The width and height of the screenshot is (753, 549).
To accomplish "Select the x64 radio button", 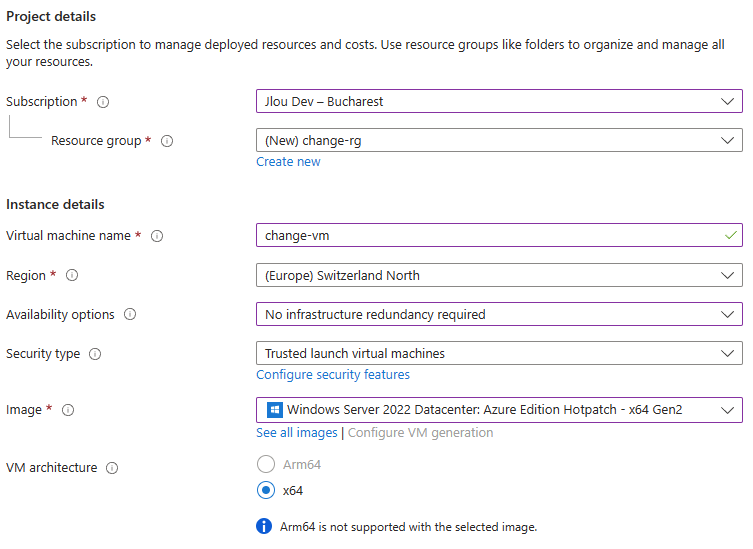I will click(266, 490).
